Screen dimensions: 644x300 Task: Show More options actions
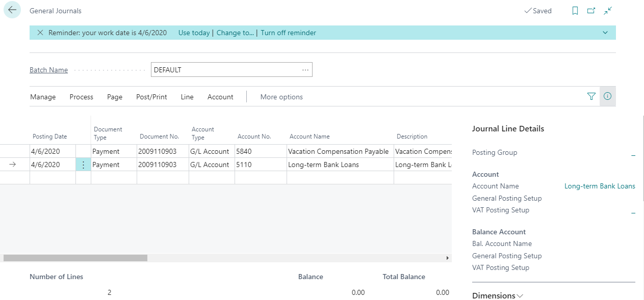tap(281, 96)
